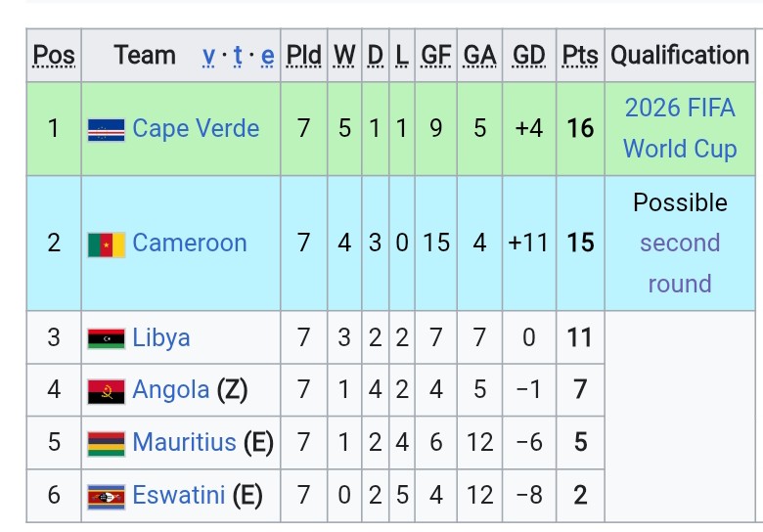Click the Cameroon flag icon
The width and height of the screenshot is (763, 532).
[106, 244]
